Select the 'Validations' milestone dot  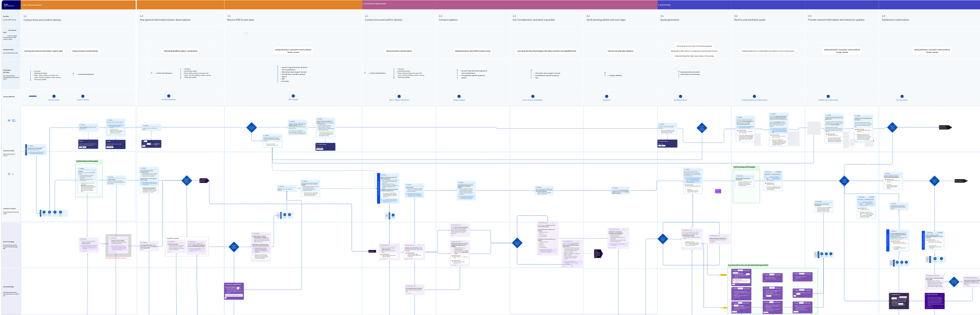tap(606, 96)
